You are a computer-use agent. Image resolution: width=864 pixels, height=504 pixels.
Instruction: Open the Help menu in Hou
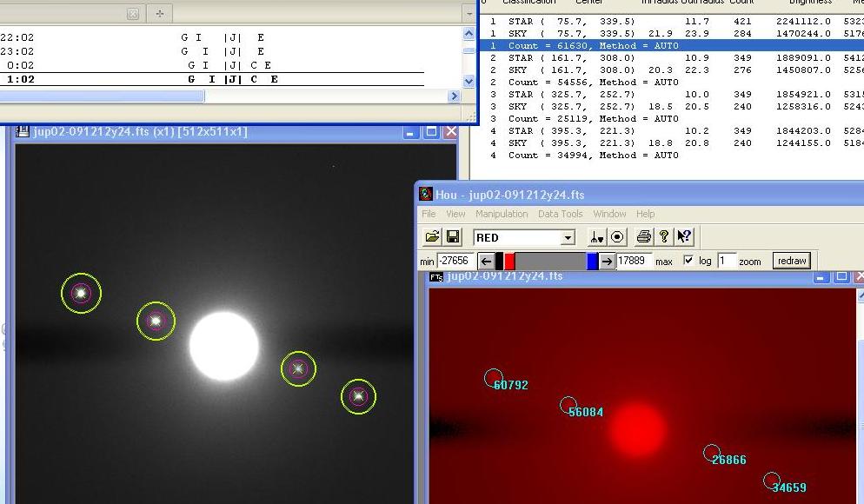point(645,214)
